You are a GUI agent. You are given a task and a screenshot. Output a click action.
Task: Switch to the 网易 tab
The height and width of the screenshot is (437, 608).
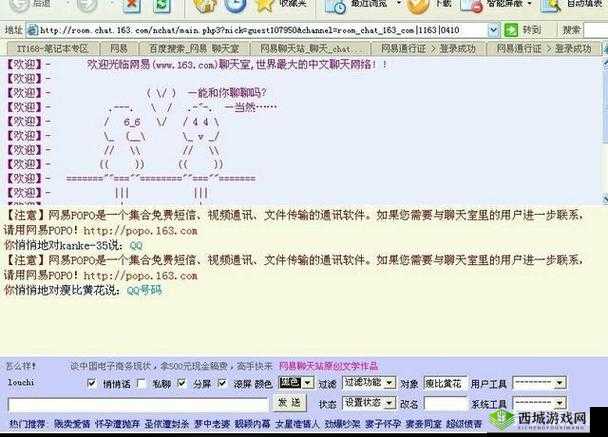[x=119, y=48]
